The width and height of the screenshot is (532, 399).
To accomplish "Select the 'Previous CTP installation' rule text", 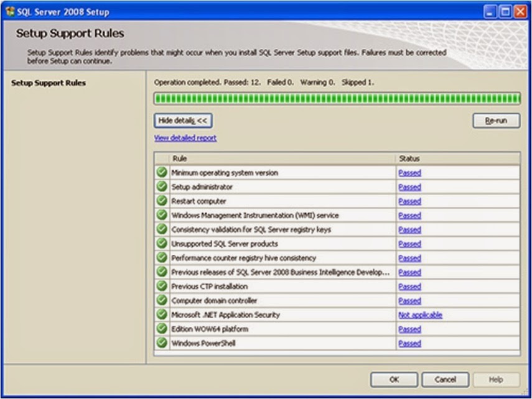I will (x=209, y=287).
